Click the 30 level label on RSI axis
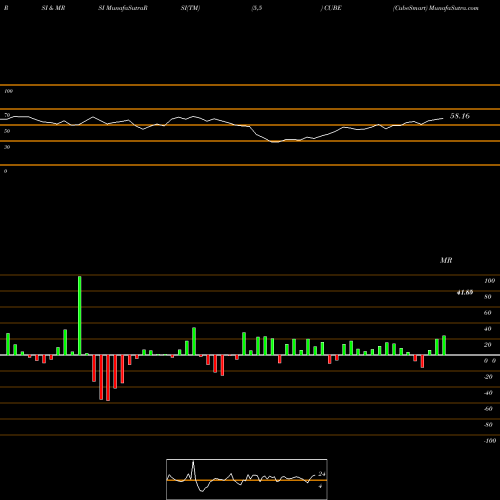The width and height of the screenshot is (500, 500). click(7, 147)
